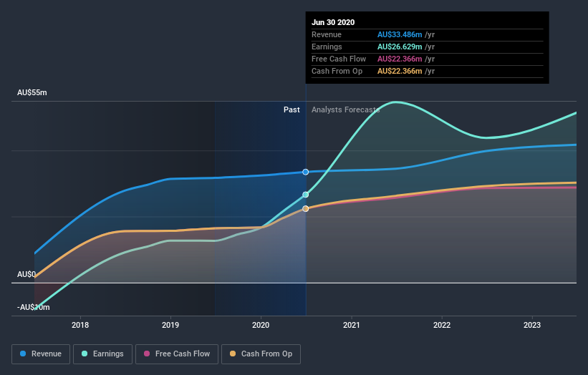Click the 2020 x-axis label
The image size is (588, 375).
click(x=261, y=325)
